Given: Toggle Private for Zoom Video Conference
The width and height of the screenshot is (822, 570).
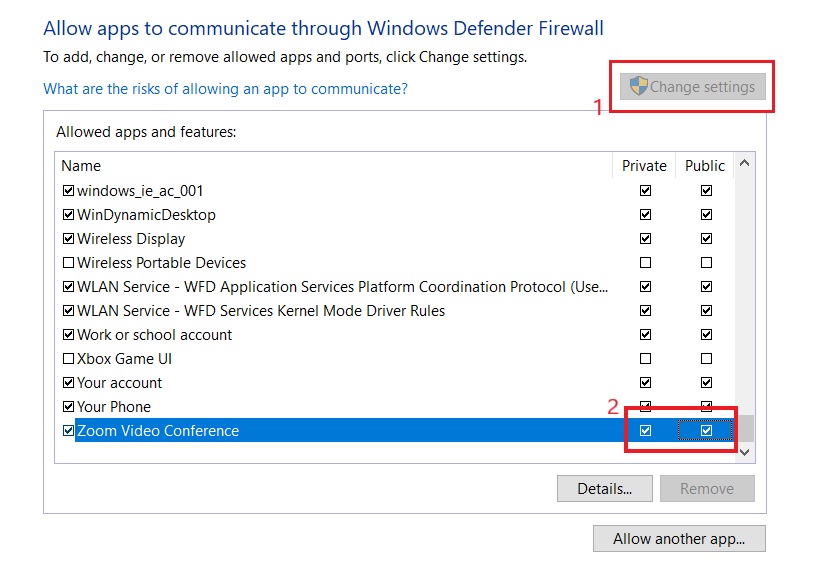Looking at the screenshot, I should click(x=645, y=431).
